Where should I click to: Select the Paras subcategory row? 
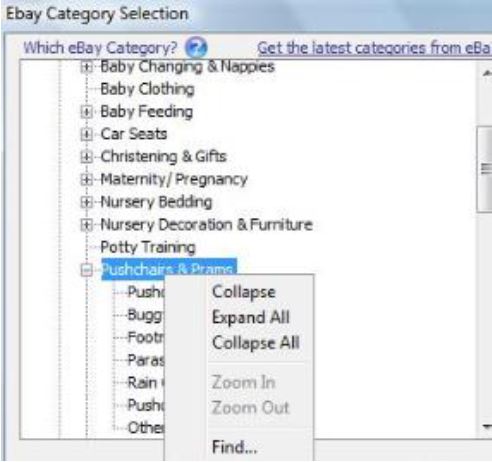146,360
